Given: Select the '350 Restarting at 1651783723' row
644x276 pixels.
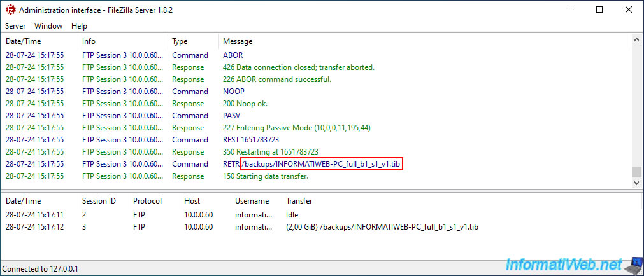Looking at the screenshot, I should point(317,152).
